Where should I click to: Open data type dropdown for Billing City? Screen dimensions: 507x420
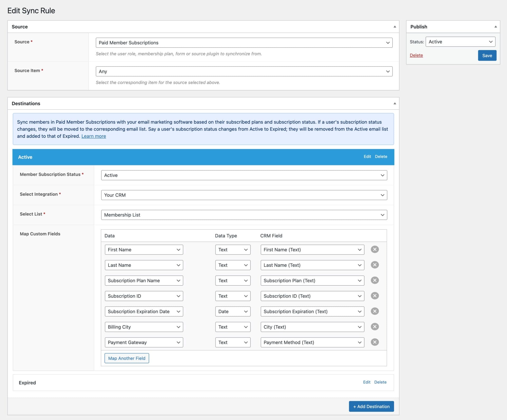click(233, 327)
